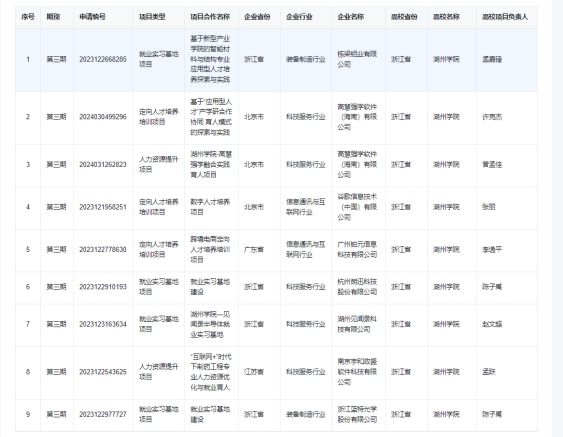Image resolution: width=563 pixels, height=437 pixels.
Task: Select application number 2023122543625 cell
Action: coord(103,372)
